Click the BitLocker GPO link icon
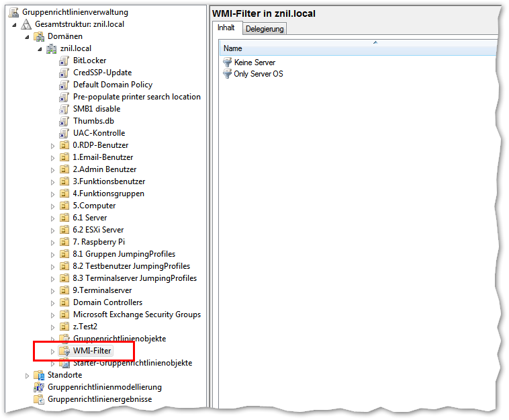 pos(64,60)
